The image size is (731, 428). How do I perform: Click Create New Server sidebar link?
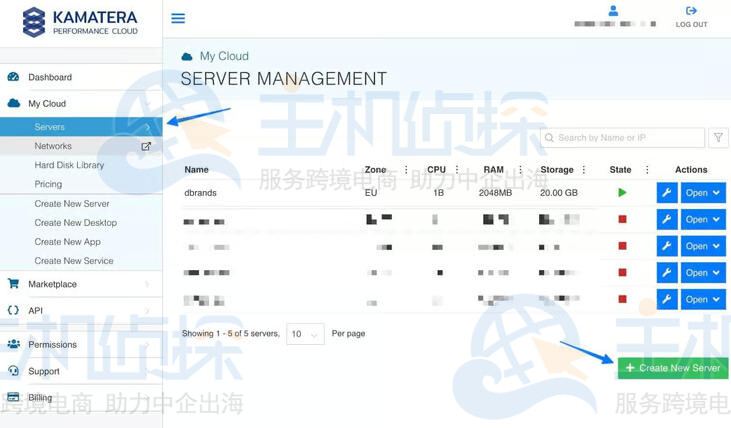click(72, 204)
